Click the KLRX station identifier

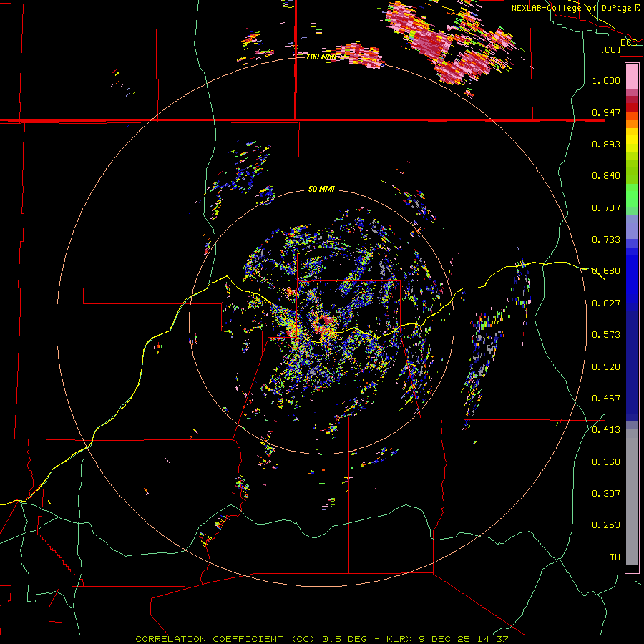pos(400,639)
